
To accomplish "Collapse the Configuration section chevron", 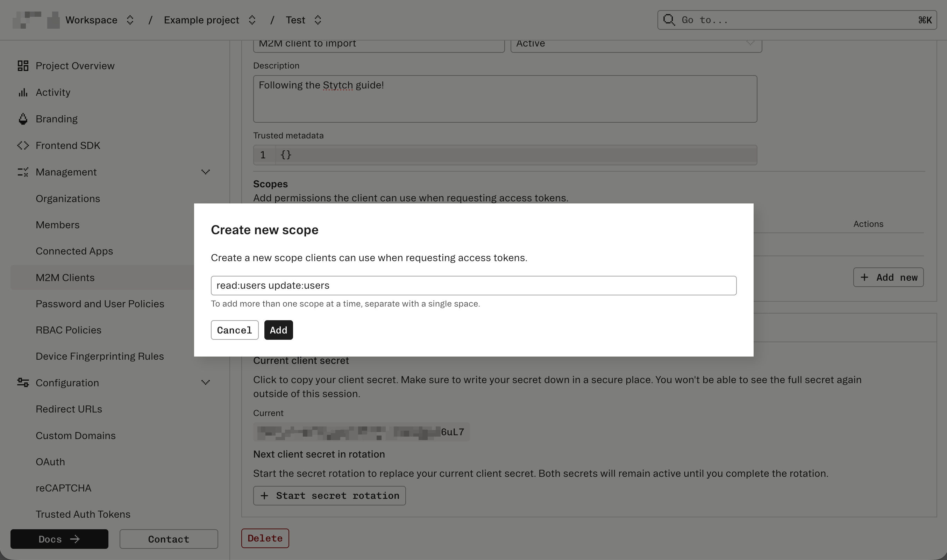I will (x=205, y=383).
